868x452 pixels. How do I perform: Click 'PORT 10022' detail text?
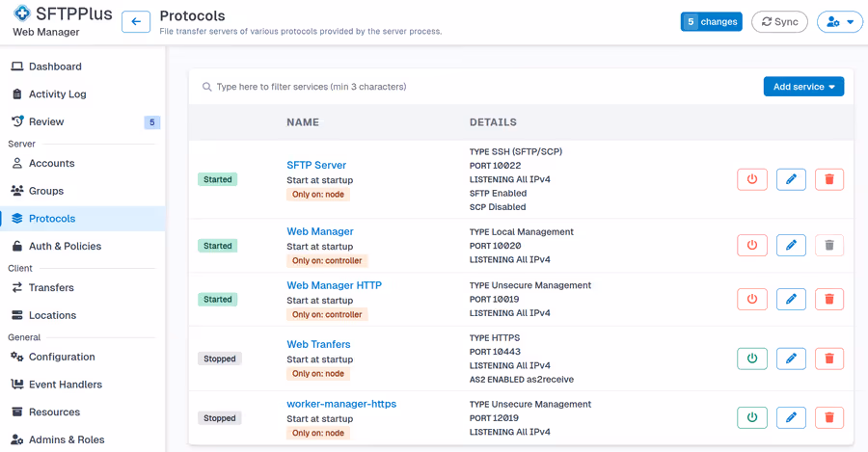pos(496,166)
